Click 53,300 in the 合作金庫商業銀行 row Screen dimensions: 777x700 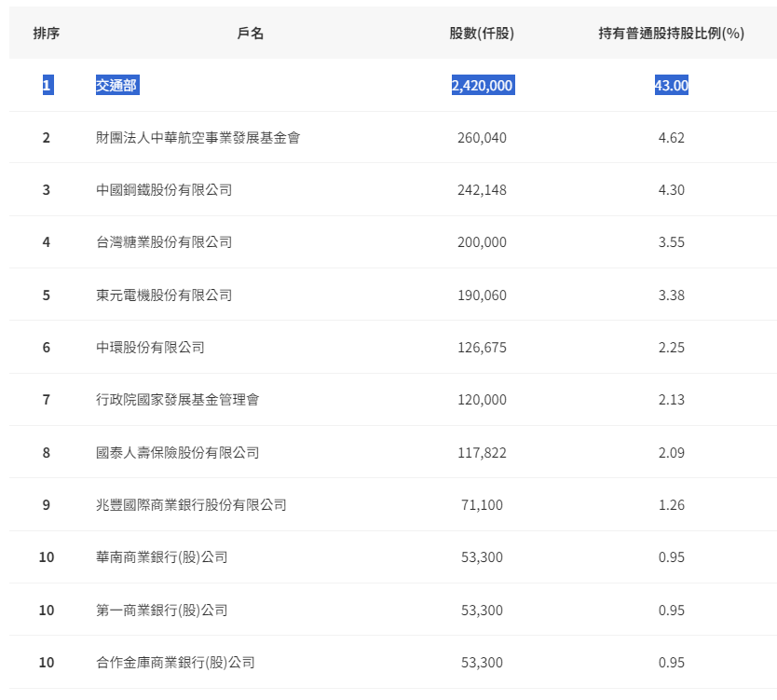482,663
